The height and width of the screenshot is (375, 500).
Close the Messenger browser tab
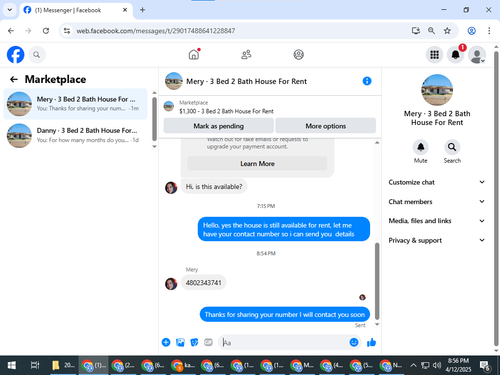pyautogui.click(x=125, y=10)
